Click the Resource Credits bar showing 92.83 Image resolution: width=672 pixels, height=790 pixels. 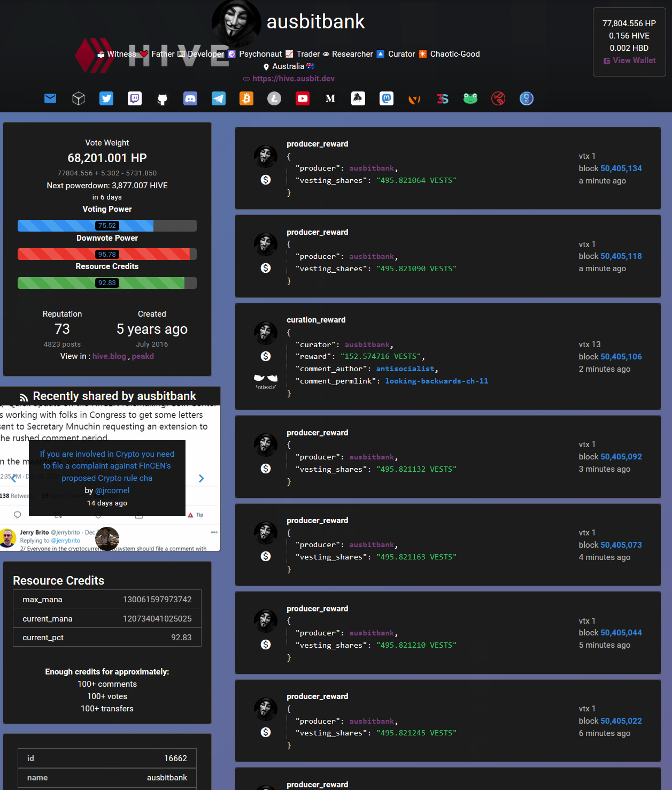point(107,283)
